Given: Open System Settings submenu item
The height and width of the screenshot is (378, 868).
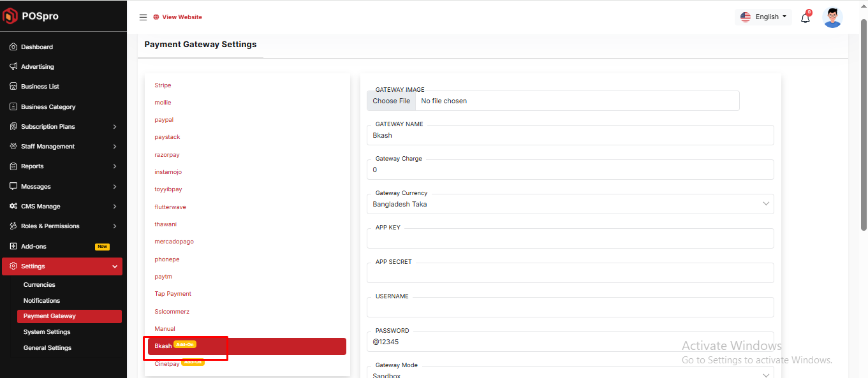Looking at the screenshot, I should 47,332.
